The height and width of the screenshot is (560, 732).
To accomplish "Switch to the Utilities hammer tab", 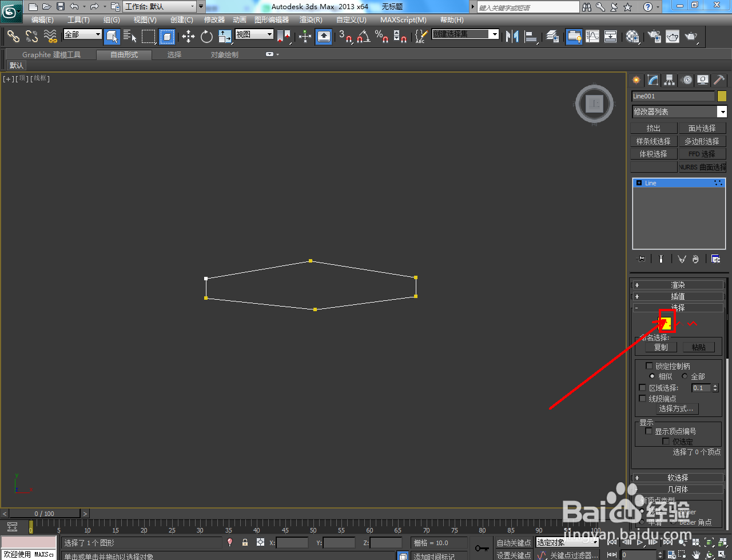I will pyautogui.click(x=719, y=80).
